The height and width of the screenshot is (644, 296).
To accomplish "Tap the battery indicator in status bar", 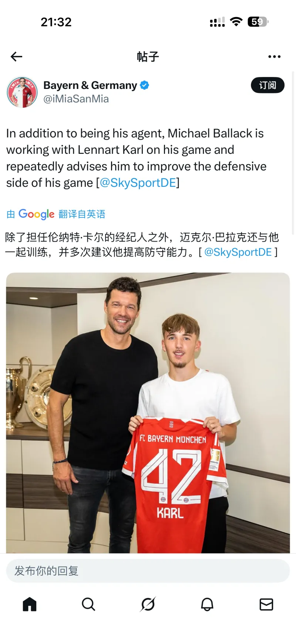I will coord(258,22).
